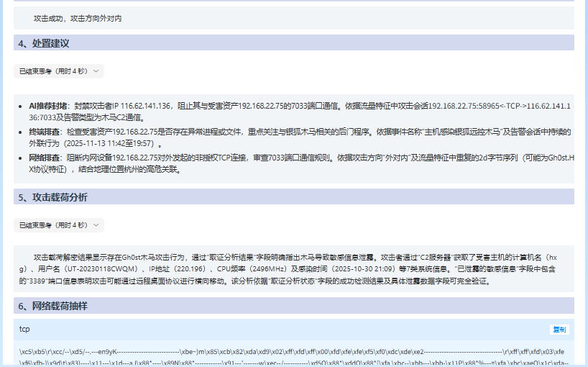Screen dimensions: 588x367
Task: Click the section header 4、处置建议
Action: (x=44, y=43)
